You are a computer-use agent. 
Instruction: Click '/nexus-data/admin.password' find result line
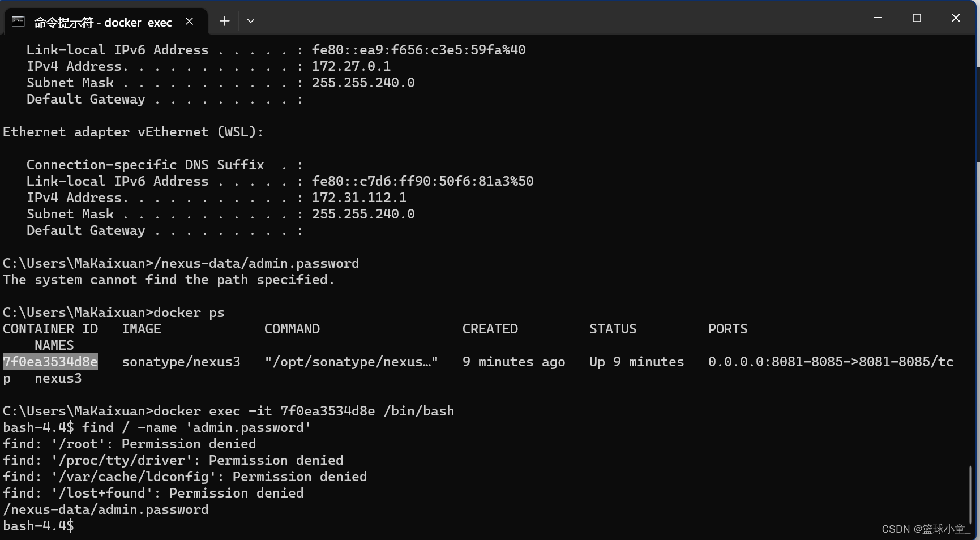click(x=106, y=509)
